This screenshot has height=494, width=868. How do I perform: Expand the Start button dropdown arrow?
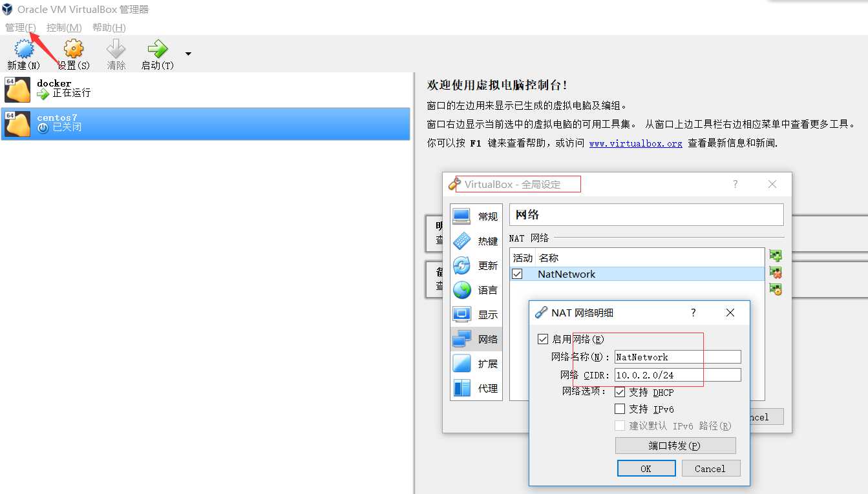(x=188, y=54)
